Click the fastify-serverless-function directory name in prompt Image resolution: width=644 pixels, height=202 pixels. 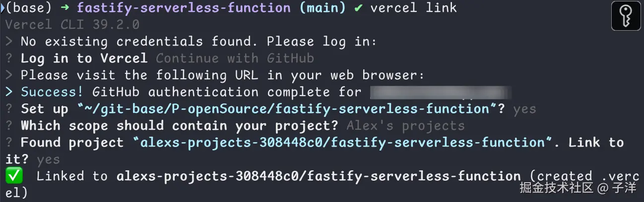[x=184, y=8]
